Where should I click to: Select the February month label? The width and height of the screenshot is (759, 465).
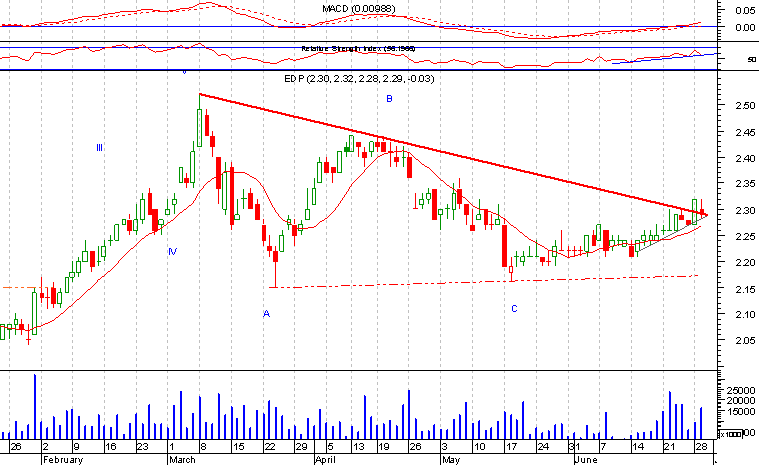coord(63,460)
